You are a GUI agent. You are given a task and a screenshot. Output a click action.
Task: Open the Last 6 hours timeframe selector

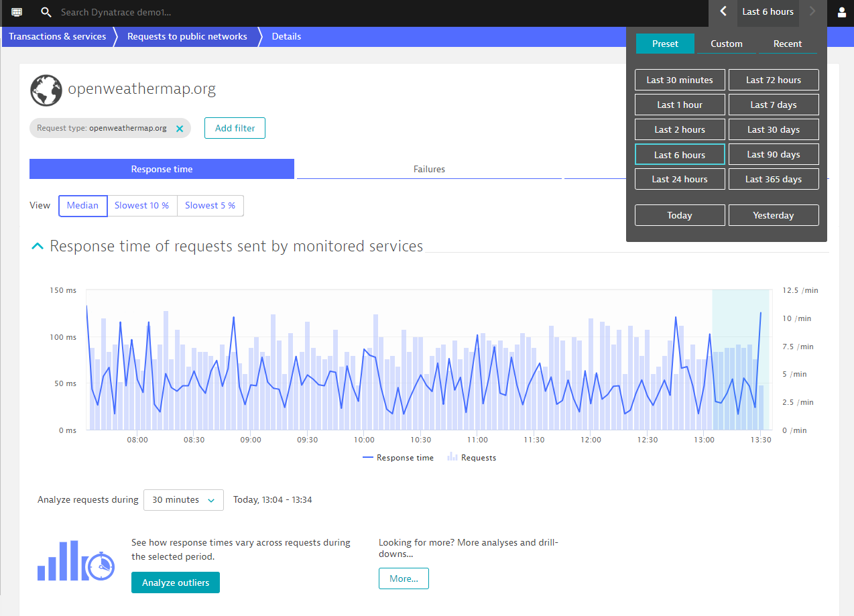click(x=768, y=11)
